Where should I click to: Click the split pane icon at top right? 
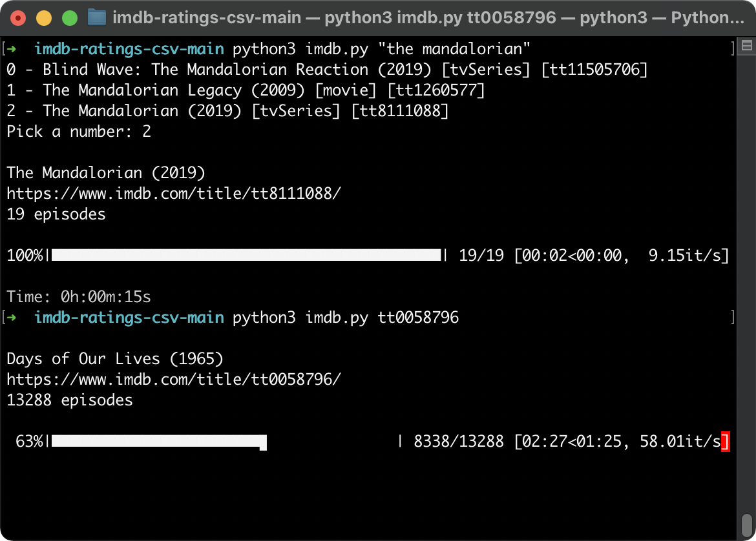[747, 46]
